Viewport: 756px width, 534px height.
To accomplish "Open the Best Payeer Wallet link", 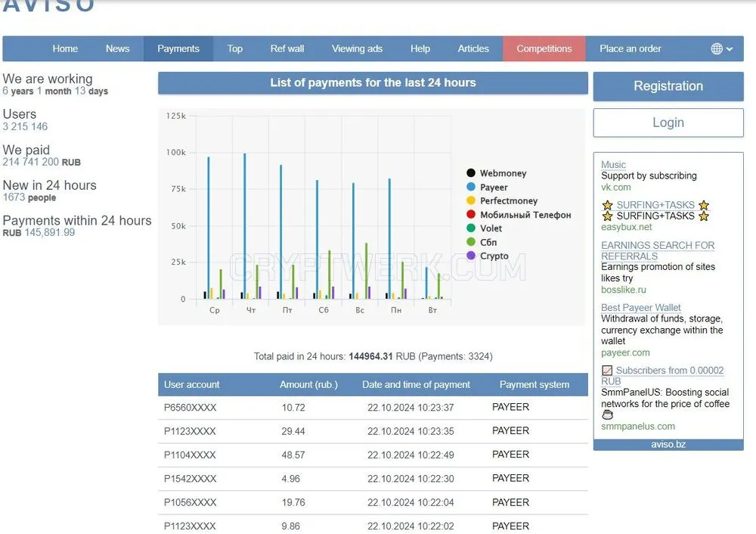I will 641,307.
